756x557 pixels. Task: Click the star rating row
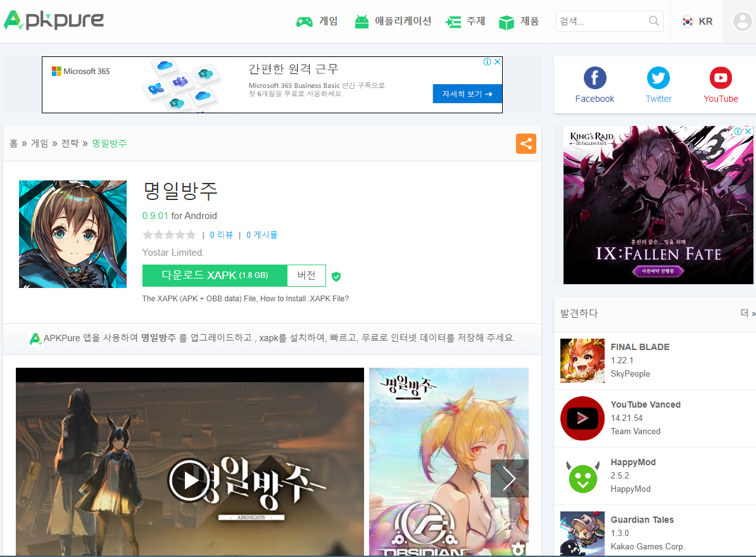(169, 235)
